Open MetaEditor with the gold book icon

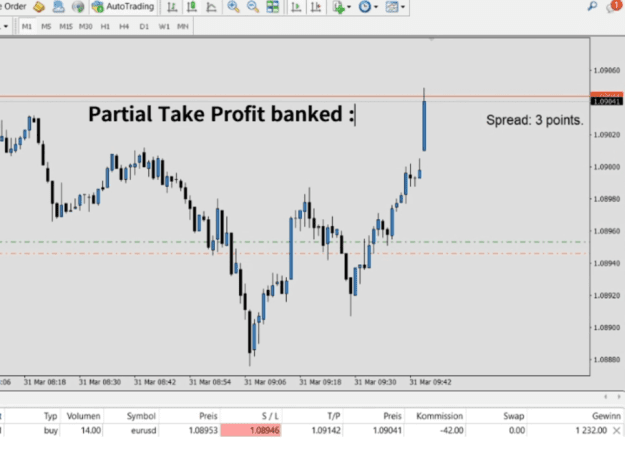(39, 7)
